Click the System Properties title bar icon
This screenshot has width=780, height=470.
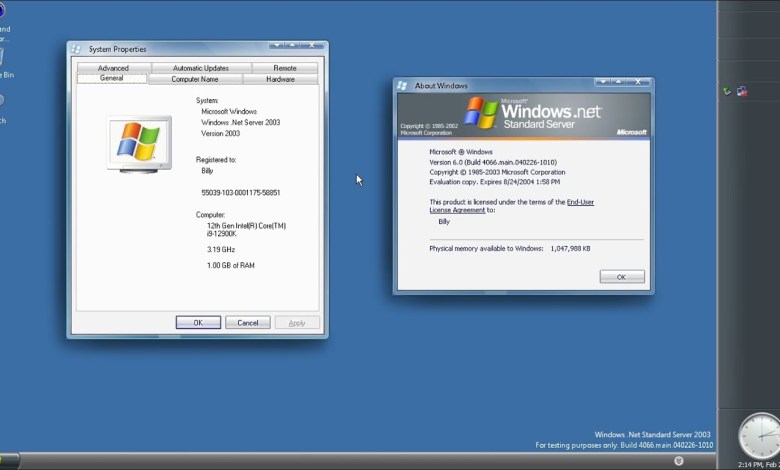(x=76, y=49)
